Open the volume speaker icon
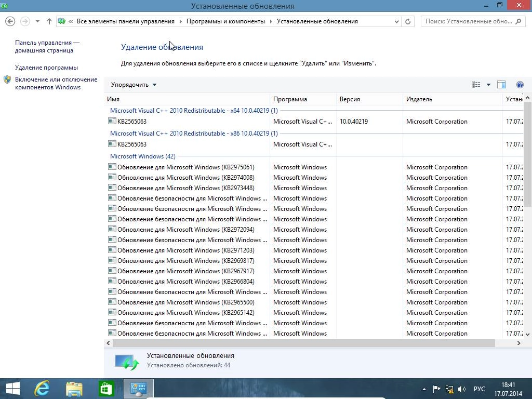 462,389
